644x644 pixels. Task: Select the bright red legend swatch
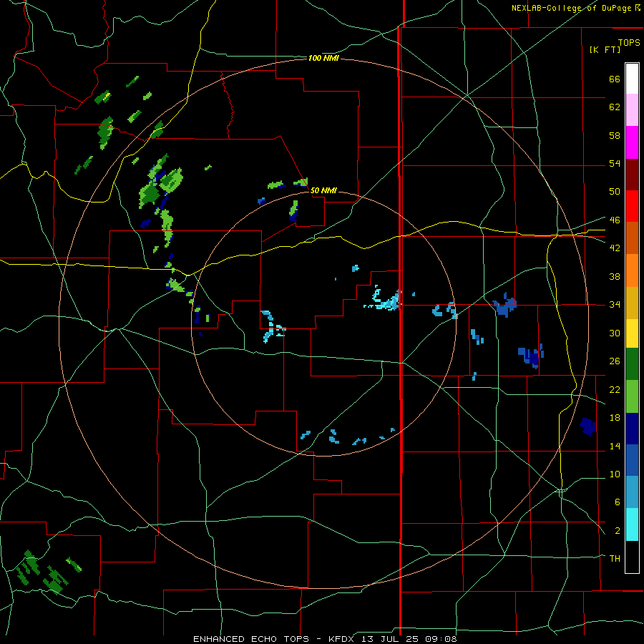(x=632, y=206)
